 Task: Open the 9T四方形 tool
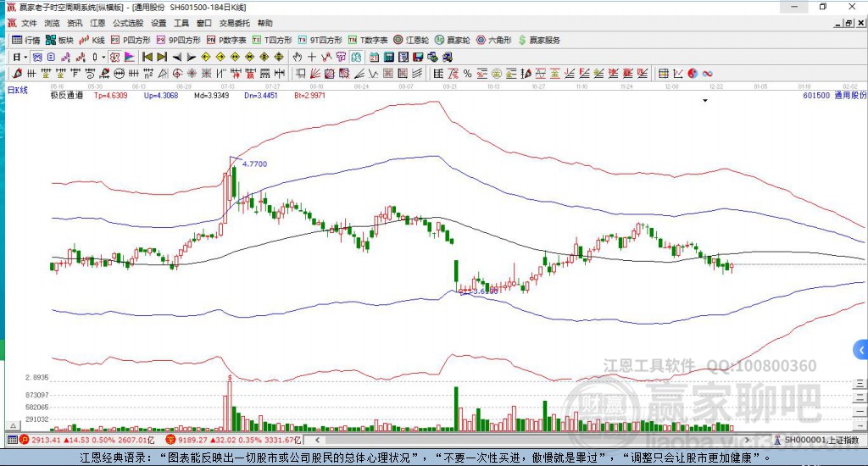click(320, 40)
